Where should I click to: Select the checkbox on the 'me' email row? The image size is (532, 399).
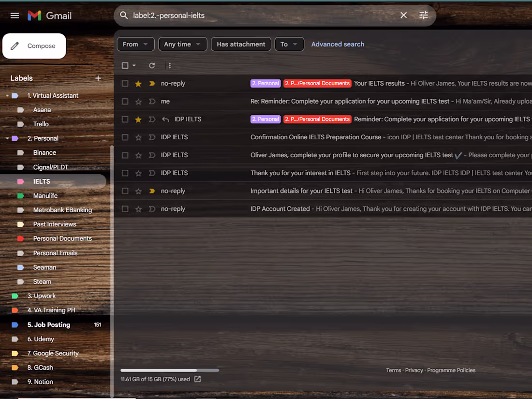[x=125, y=101]
